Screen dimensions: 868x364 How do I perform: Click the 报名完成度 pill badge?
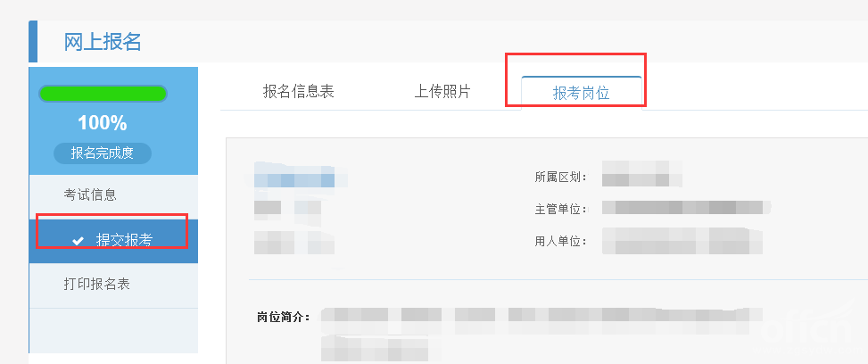point(103,153)
